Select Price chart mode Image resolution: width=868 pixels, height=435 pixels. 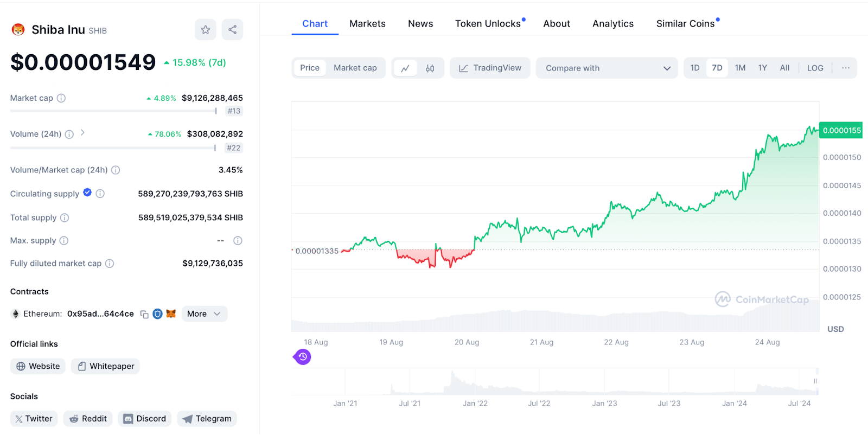pyautogui.click(x=310, y=68)
